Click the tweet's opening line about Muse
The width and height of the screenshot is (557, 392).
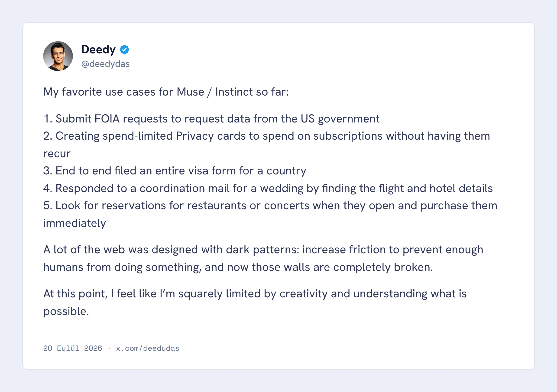click(166, 92)
